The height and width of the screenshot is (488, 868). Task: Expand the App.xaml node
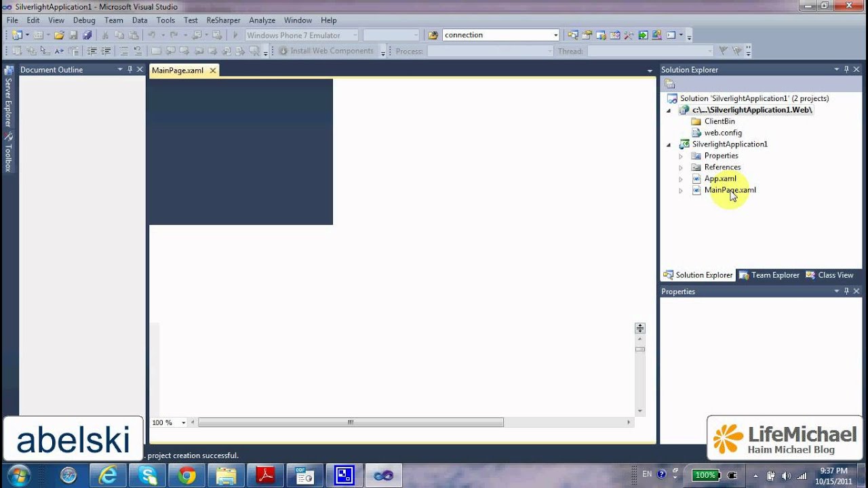click(x=681, y=179)
